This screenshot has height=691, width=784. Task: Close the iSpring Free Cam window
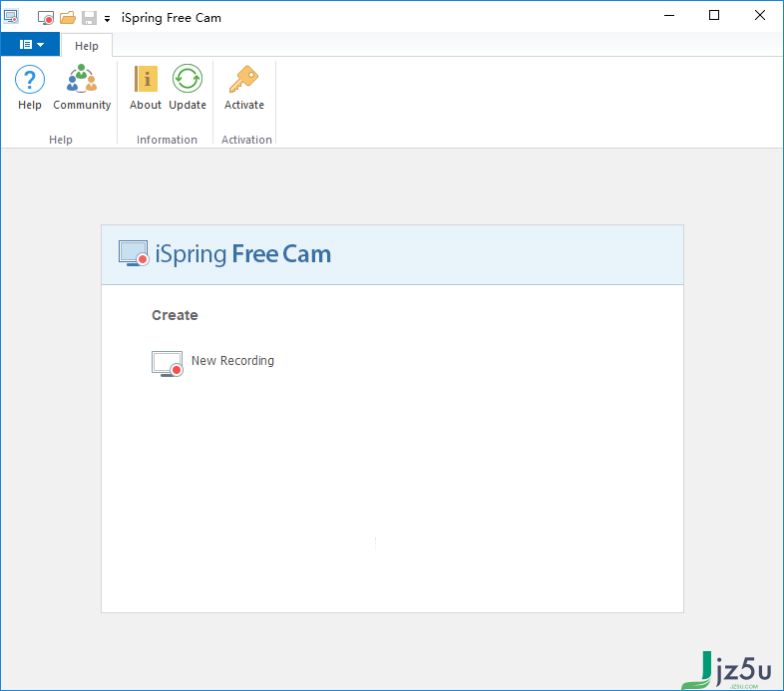coord(759,16)
